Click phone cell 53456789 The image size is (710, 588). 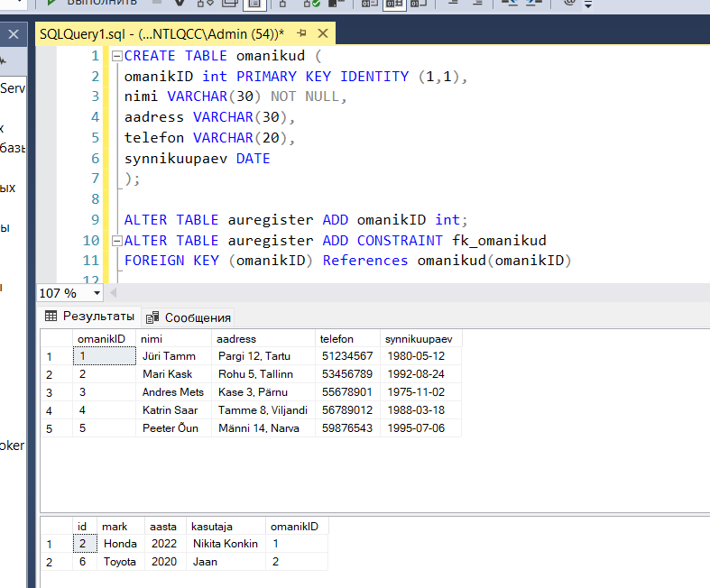pos(347,374)
